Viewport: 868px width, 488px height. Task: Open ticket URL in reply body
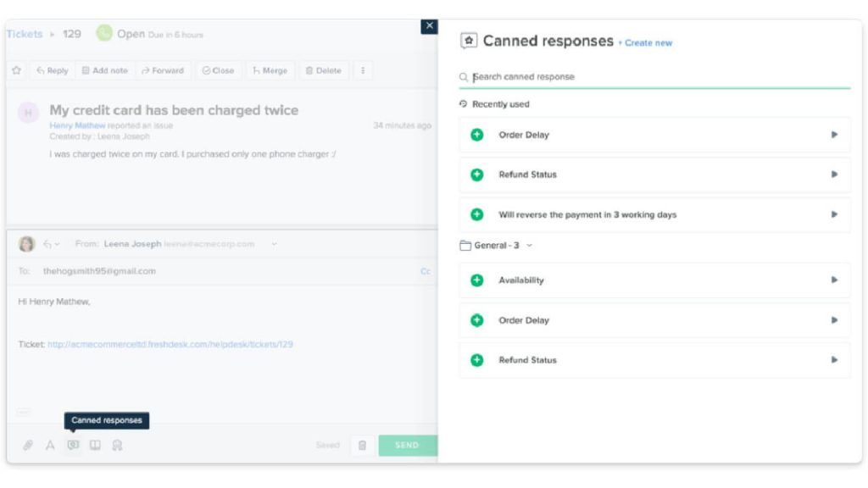[x=170, y=344]
